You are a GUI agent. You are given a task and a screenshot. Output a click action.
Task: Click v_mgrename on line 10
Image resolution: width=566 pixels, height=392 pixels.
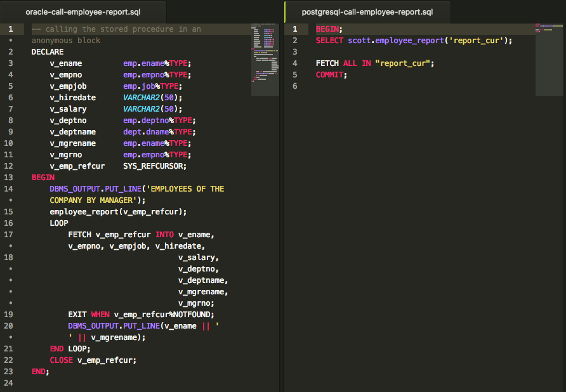pyautogui.click(x=72, y=143)
